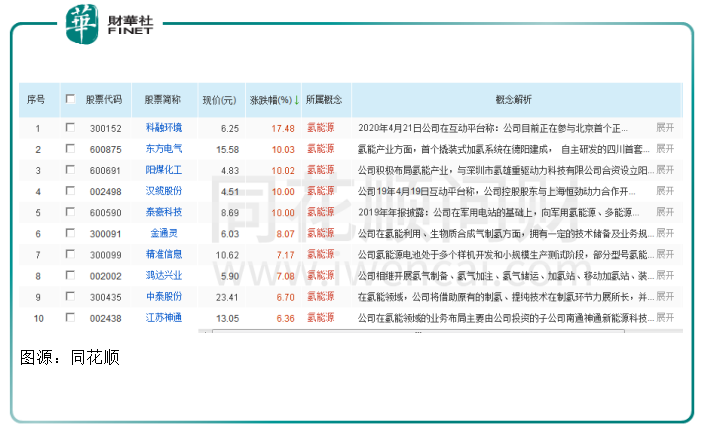Screen dimensions: 704x431
Task: Expand 展开 for the 金通灵 row
Action: (665, 233)
